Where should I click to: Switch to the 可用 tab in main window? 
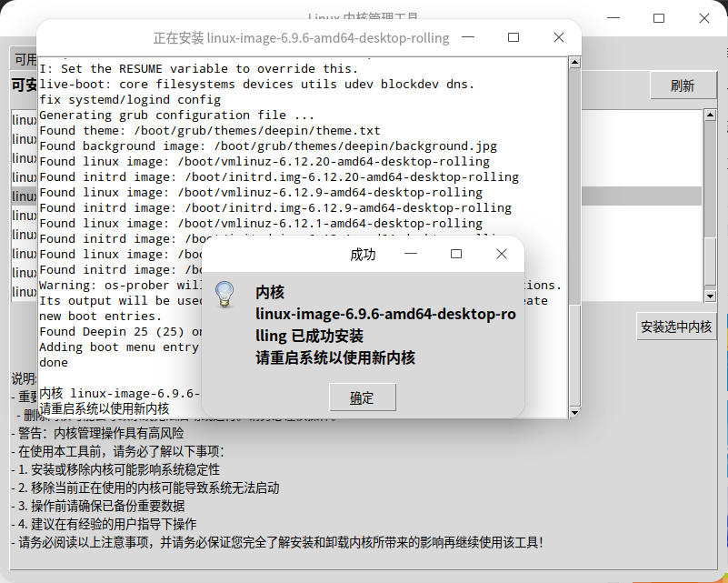click(x=25, y=59)
